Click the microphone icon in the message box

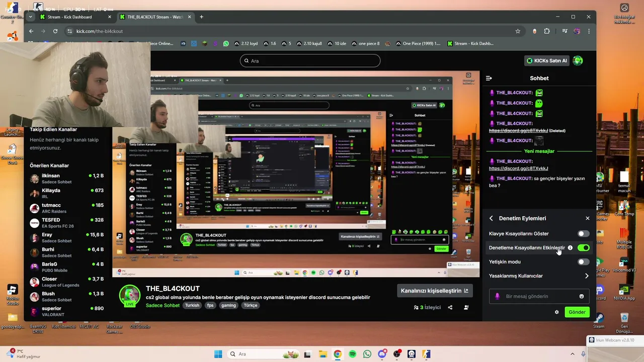[498, 296]
